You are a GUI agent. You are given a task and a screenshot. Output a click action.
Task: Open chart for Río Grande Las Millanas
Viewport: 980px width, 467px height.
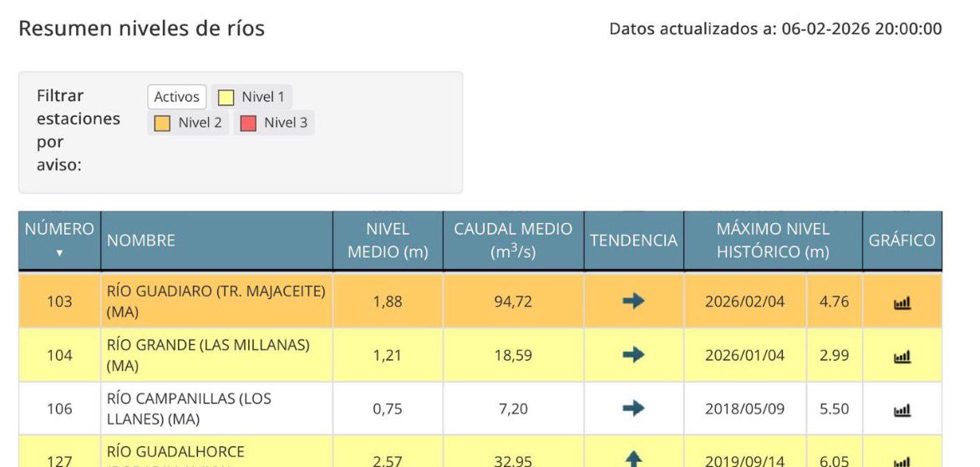[901, 356]
